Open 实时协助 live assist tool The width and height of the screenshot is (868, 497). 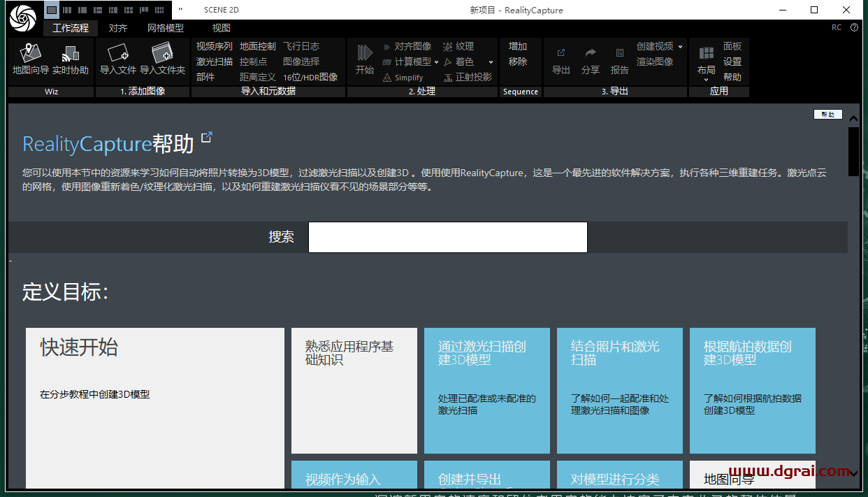[71, 54]
